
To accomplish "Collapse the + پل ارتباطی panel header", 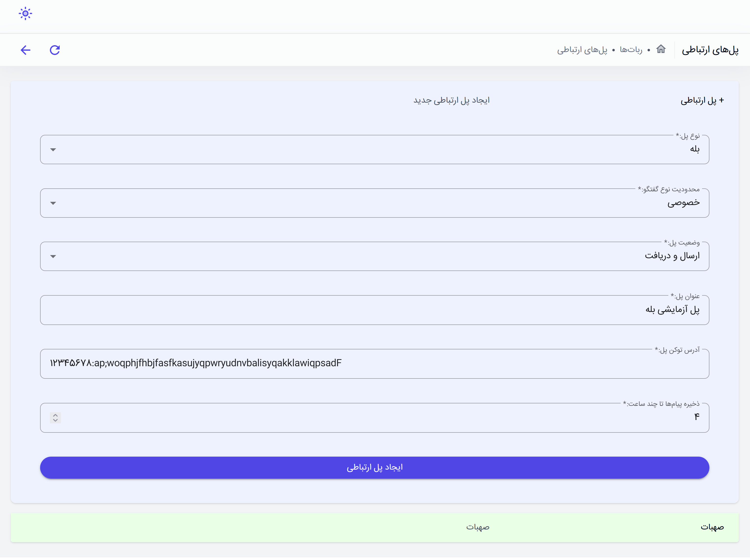I will 702,101.
